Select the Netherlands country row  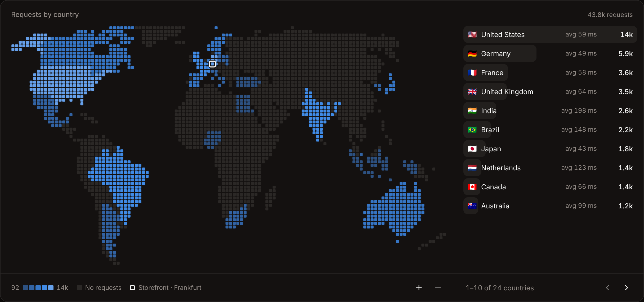[550, 168]
